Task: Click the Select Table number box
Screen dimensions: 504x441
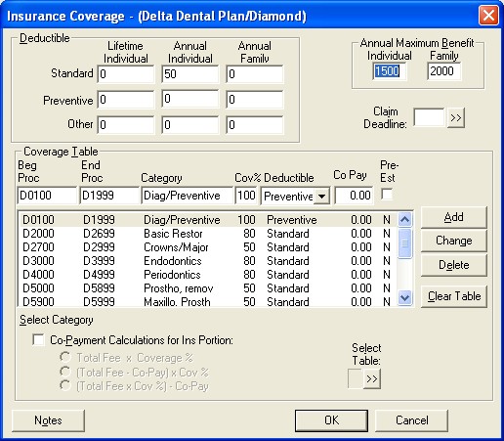Action: (x=356, y=378)
